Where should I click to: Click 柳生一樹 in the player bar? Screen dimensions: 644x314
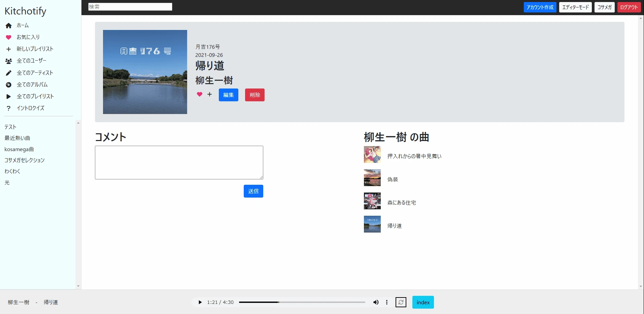point(19,302)
